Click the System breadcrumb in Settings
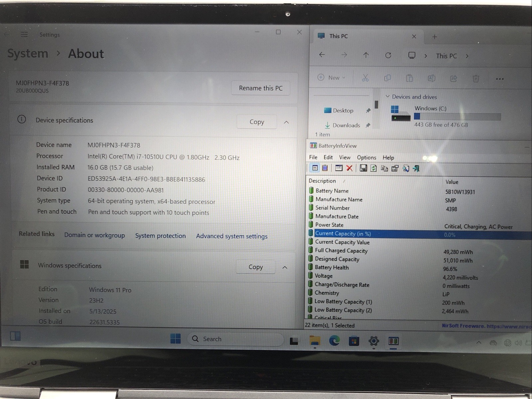The height and width of the screenshot is (399, 532). (28, 53)
